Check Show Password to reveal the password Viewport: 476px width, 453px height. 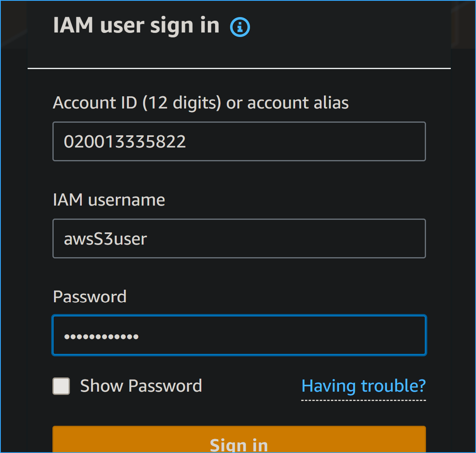click(x=61, y=386)
